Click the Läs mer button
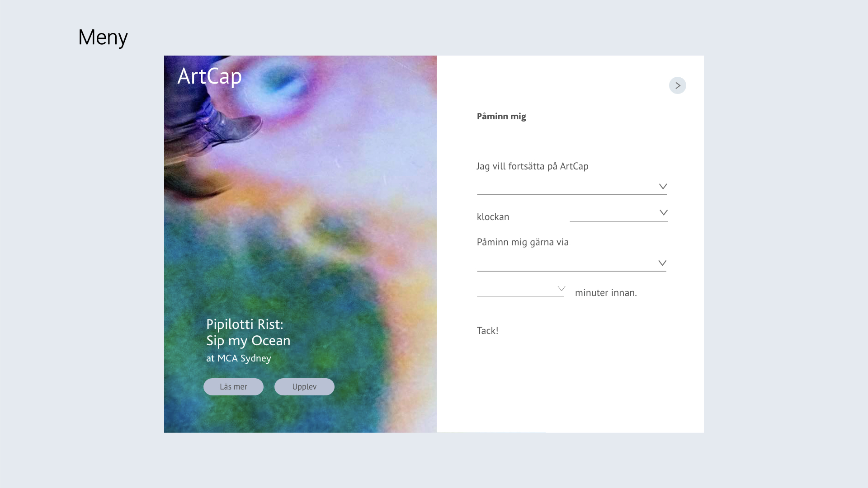The height and width of the screenshot is (488, 868). point(233,387)
